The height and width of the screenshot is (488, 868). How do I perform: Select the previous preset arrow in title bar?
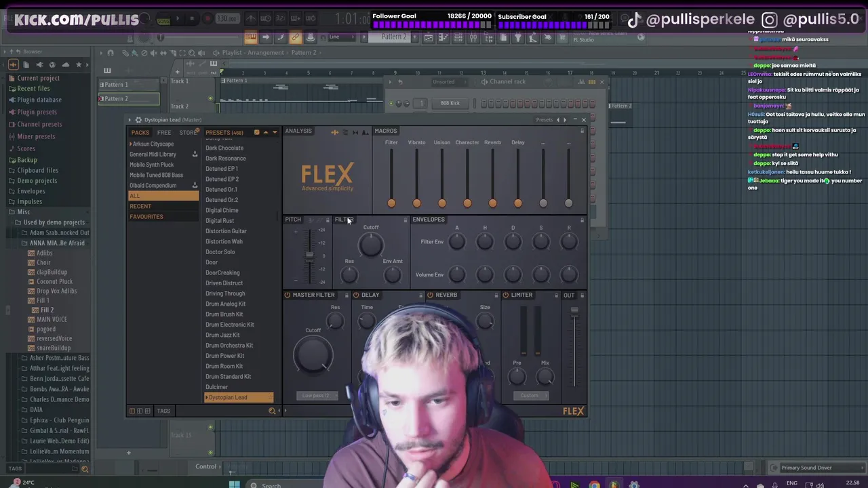pyautogui.click(x=557, y=120)
